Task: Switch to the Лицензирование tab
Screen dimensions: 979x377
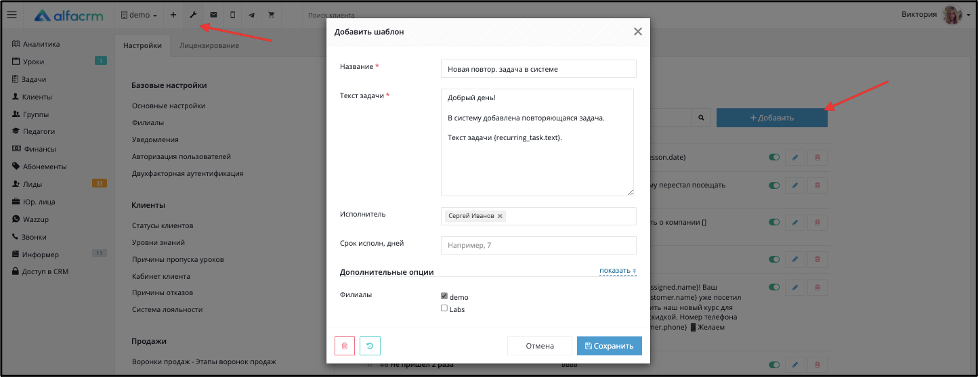Action: pos(209,46)
